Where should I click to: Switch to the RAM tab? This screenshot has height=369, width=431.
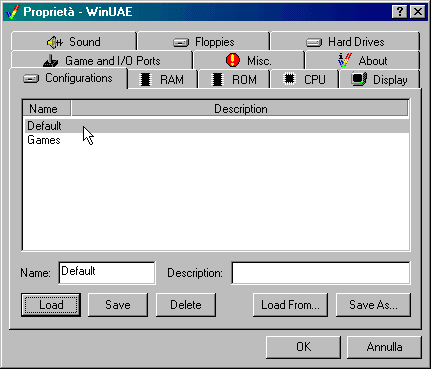pos(163,79)
